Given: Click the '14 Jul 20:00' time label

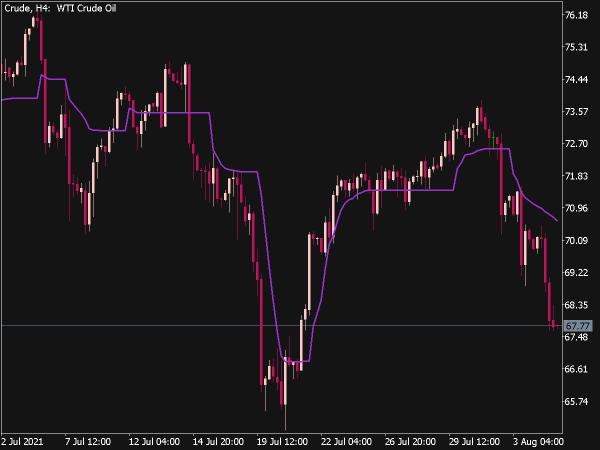Looking at the screenshot, I should (x=218, y=442).
